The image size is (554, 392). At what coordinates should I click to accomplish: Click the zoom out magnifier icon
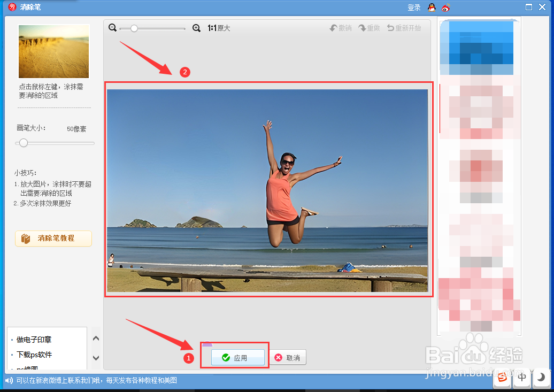112,28
